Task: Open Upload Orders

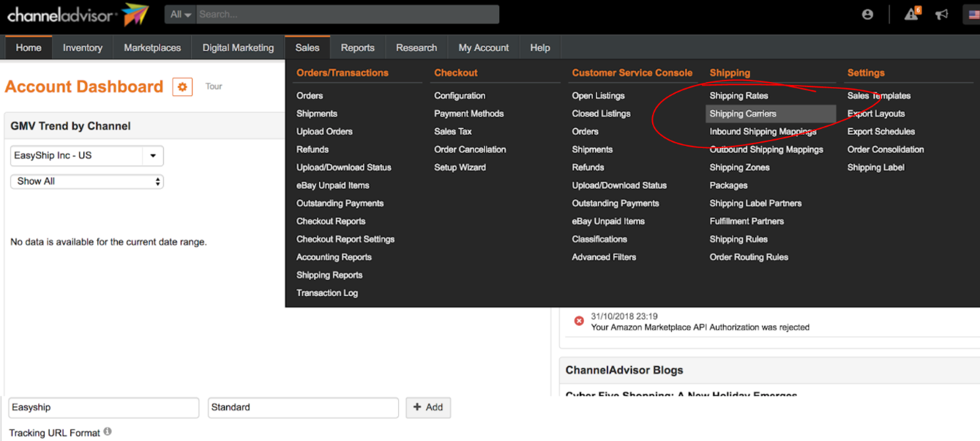Action: click(324, 132)
